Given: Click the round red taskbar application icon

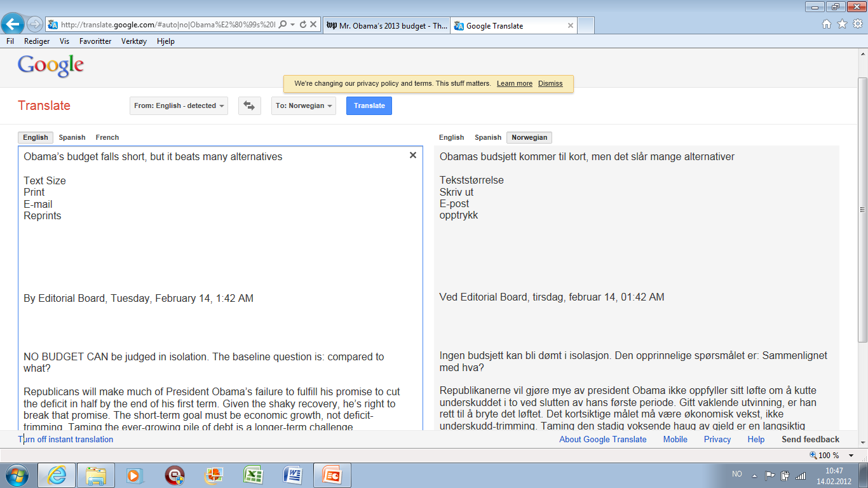Looking at the screenshot, I should click(x=174, y=475).
